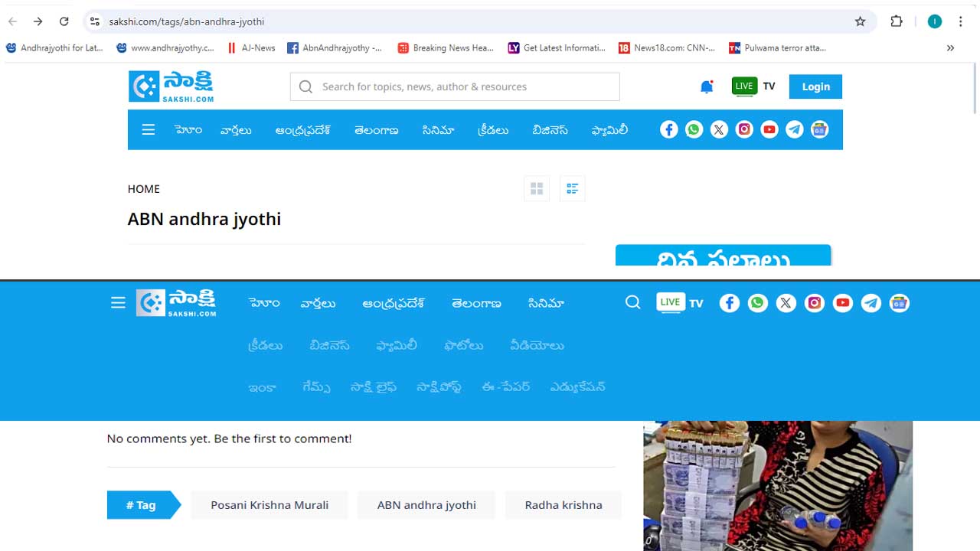Screen dimensions: 980x551
Task: Click the Posani Krishna Murali tag
Action: click(269, 505)
